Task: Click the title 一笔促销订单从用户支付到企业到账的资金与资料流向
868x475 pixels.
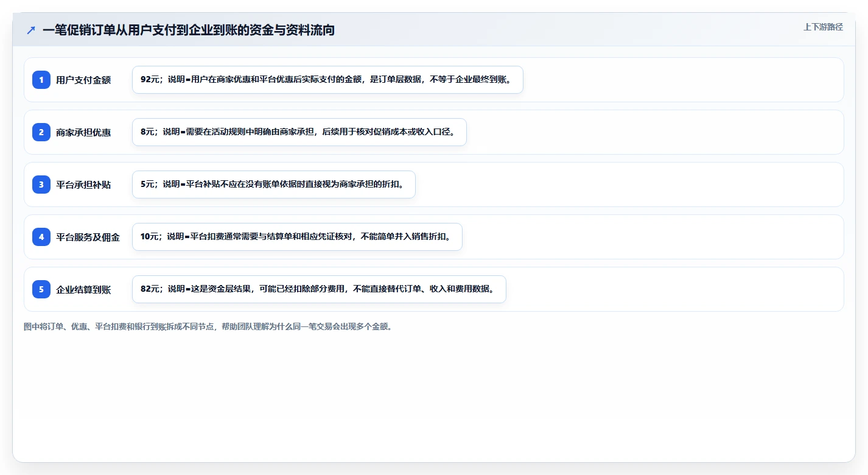Action: click(x=189, y=30)
